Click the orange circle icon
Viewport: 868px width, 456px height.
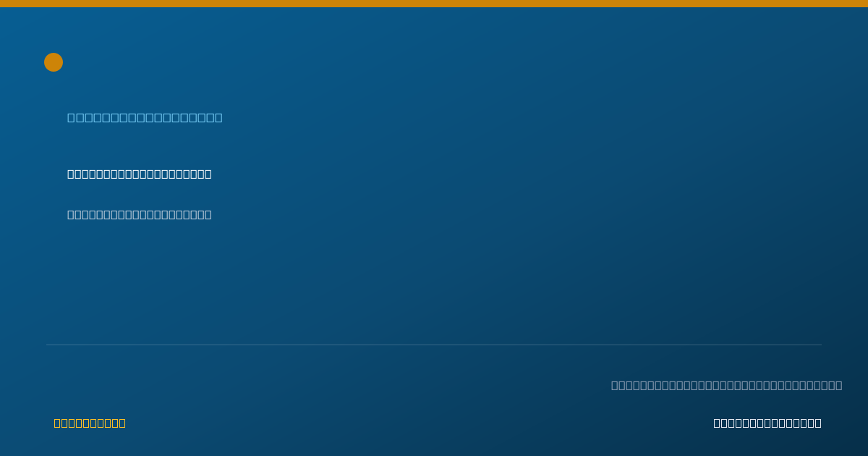[x=54, y=62]
